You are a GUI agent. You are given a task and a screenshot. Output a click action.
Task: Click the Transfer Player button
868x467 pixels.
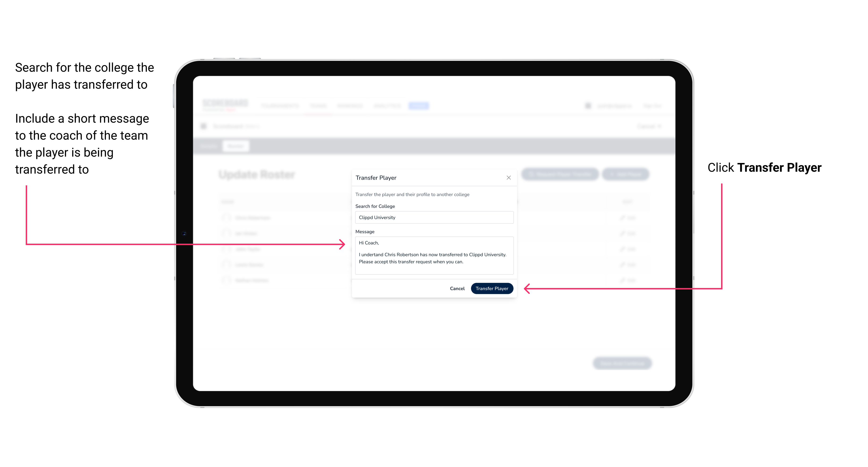click(492, 288)
